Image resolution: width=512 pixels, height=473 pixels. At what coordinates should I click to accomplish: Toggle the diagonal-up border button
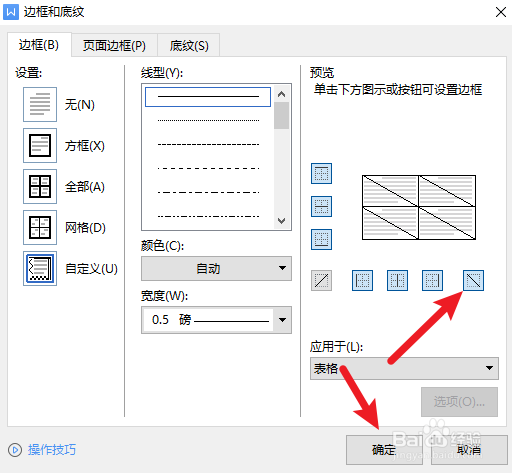[321, 280]
